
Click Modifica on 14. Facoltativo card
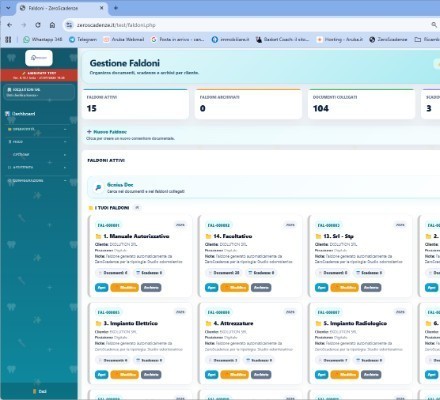234,288
